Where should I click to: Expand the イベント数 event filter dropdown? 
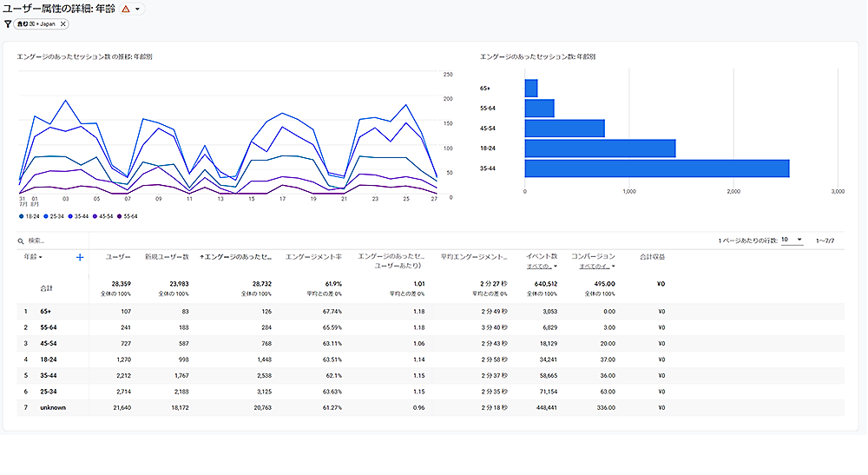click(x=542, y=267)
